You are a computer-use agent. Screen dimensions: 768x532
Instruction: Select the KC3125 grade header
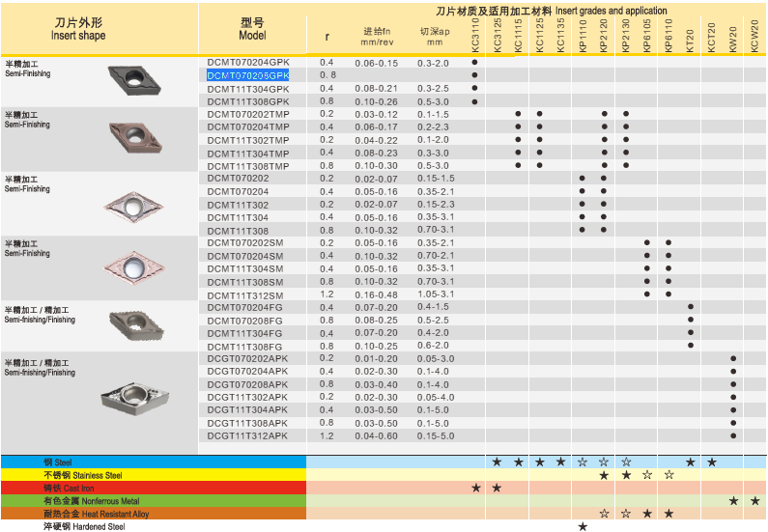pos(498,35)
